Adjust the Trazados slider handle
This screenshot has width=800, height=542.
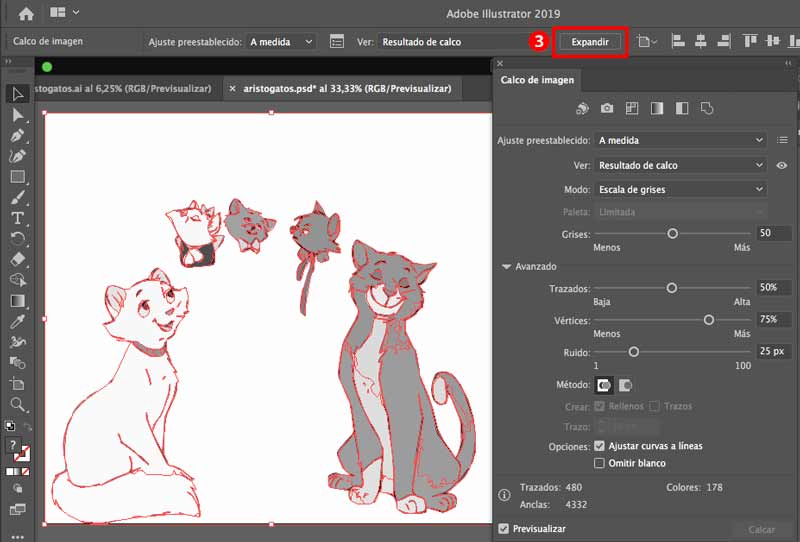click(671, 288)
